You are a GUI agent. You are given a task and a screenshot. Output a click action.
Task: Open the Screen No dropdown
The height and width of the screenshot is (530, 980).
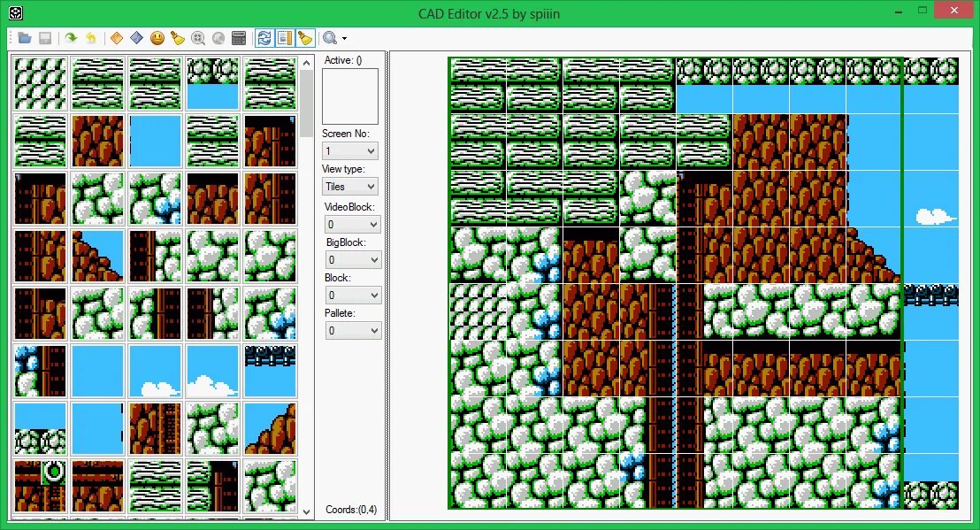pyautogui.click(x=350, y=150)
